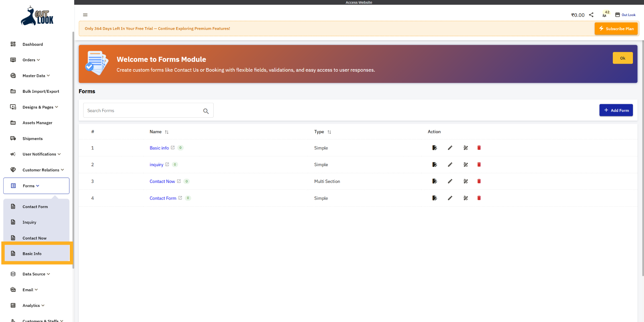The height and width of the screenshot is (322, 644).
Task: Open the notifications bell
Action: tap(604, 15)
